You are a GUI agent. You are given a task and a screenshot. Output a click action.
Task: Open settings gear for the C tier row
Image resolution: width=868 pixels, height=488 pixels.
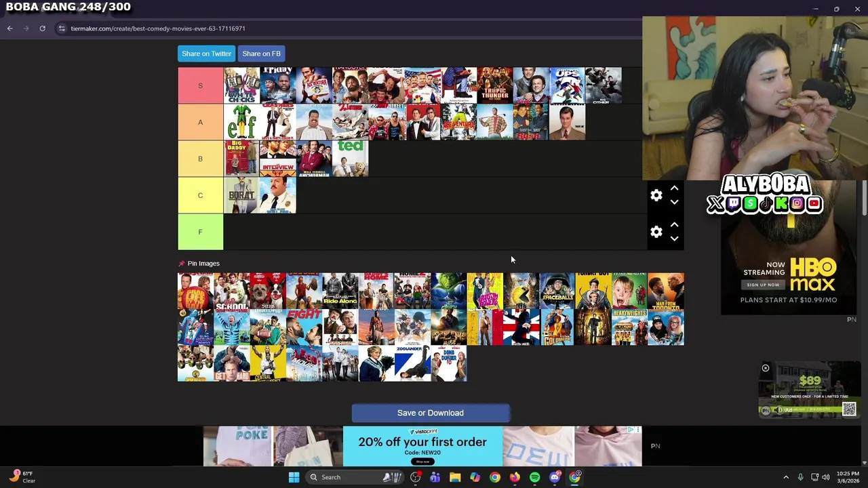coord(656,195)
